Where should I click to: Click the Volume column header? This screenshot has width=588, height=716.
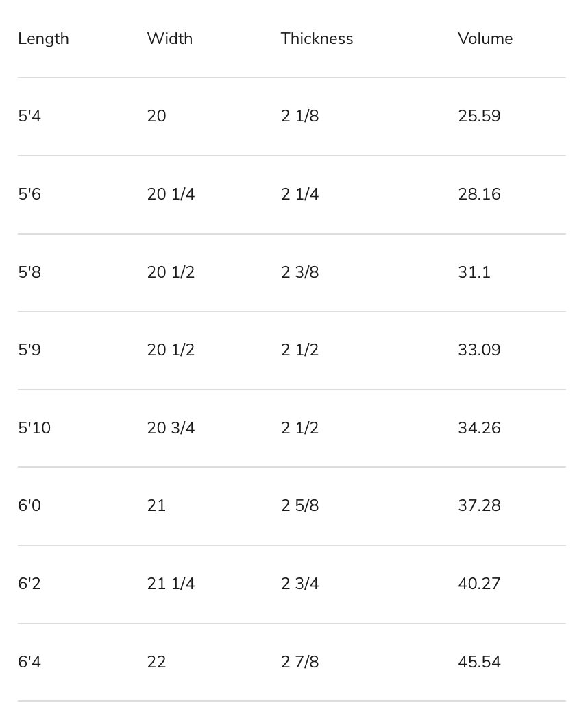[x=485, y=38]
